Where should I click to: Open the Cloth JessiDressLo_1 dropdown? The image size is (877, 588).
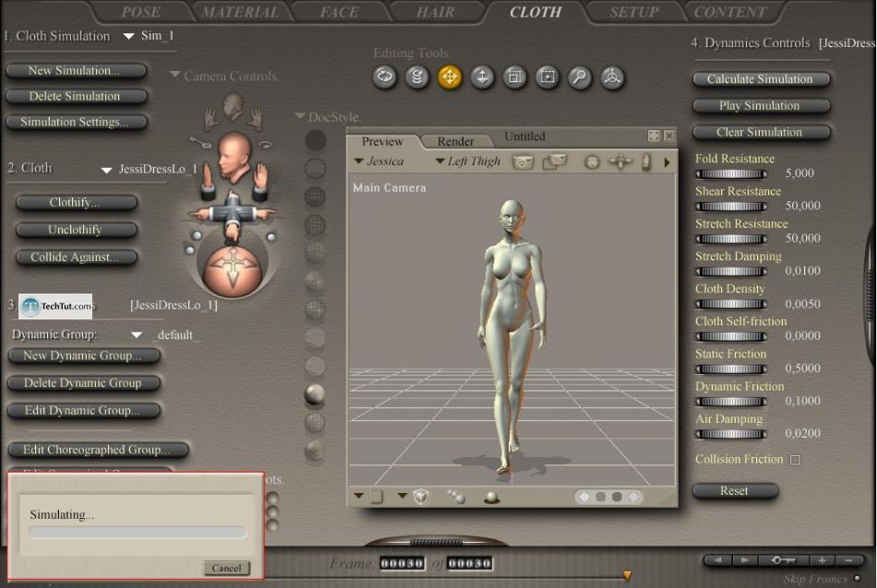(106, 170)
